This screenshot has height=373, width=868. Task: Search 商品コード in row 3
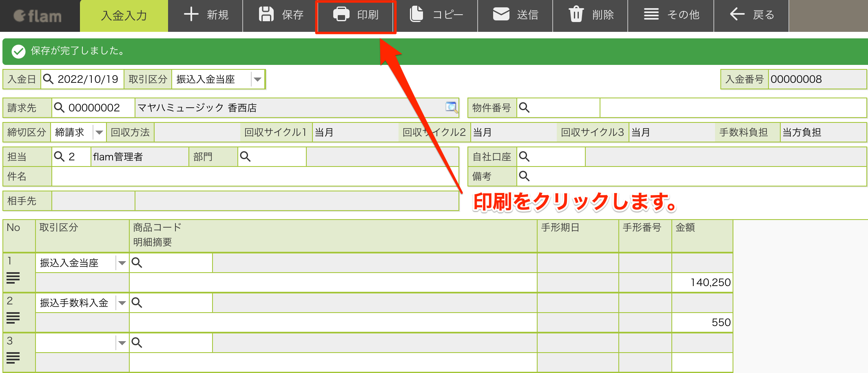pyautogui.click(x=137, y=343)
